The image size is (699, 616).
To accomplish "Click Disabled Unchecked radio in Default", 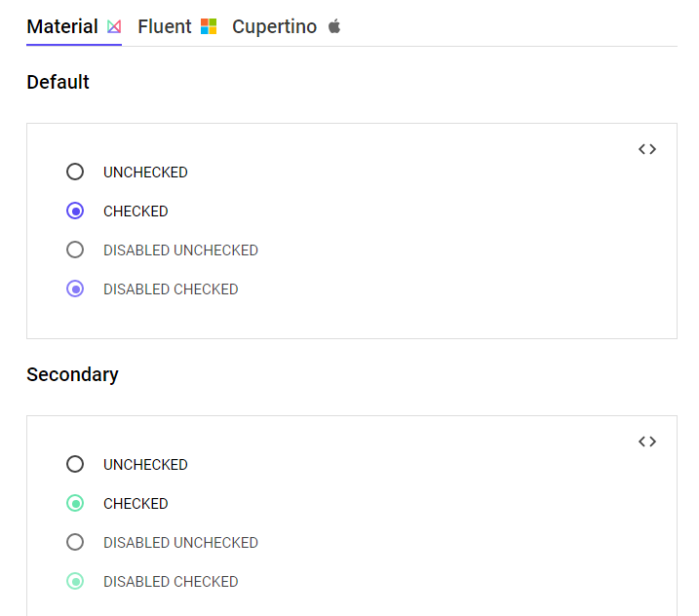I will click(x=75, y=250).
